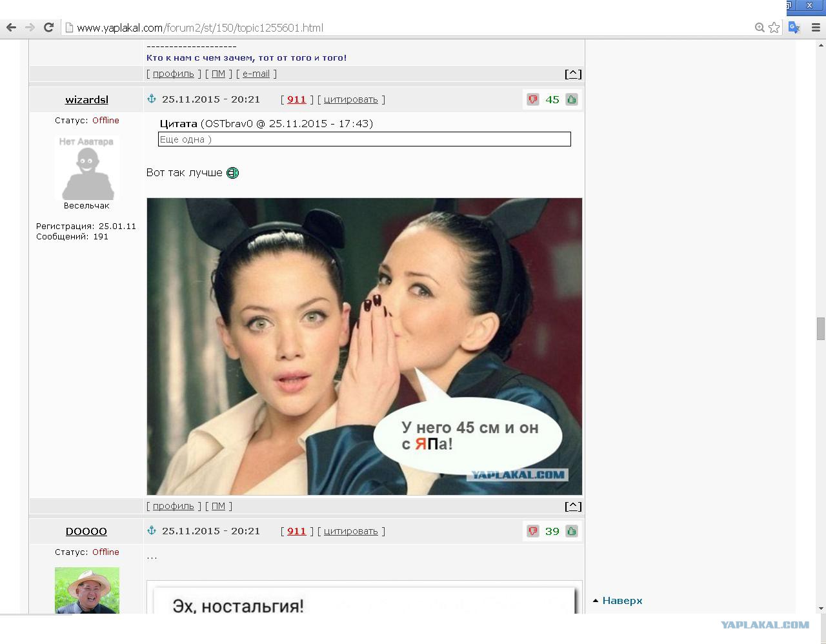Open the 'Эх, ностальгия!' image in DOOOO's post
This screenshot has height=644, width=826.
coord(365,598)
